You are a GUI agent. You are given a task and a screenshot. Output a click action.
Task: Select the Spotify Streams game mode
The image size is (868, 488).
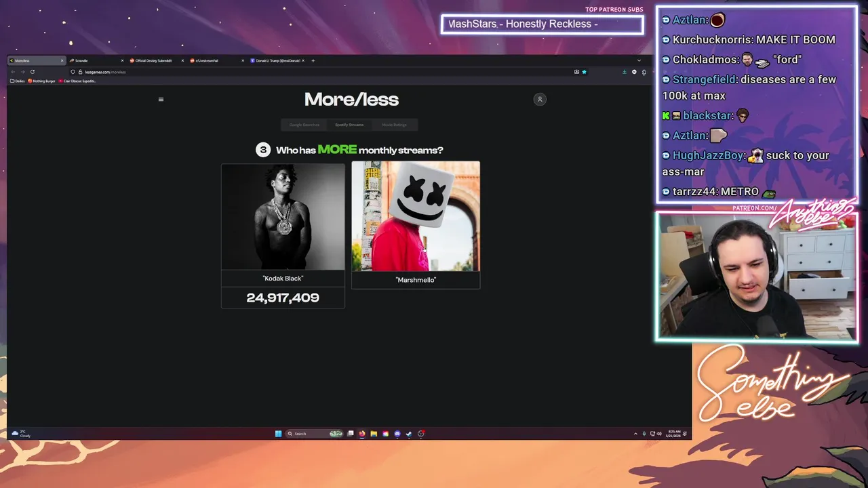(x=349, y=125)
